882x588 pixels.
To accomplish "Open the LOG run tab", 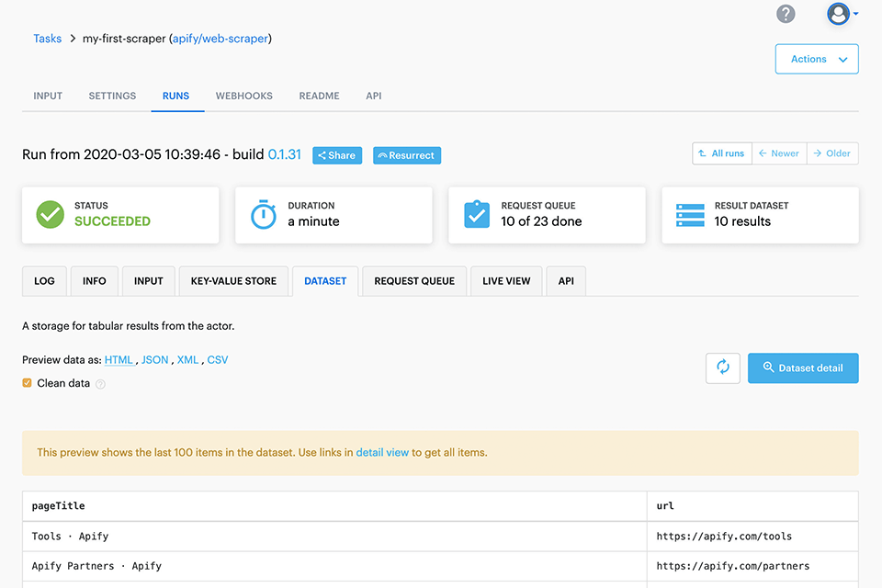I will click(x=44, y=281).
